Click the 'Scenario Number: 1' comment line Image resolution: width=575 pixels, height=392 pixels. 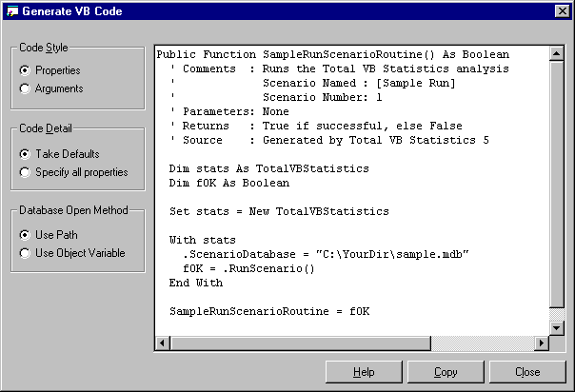tap(276, 97)
